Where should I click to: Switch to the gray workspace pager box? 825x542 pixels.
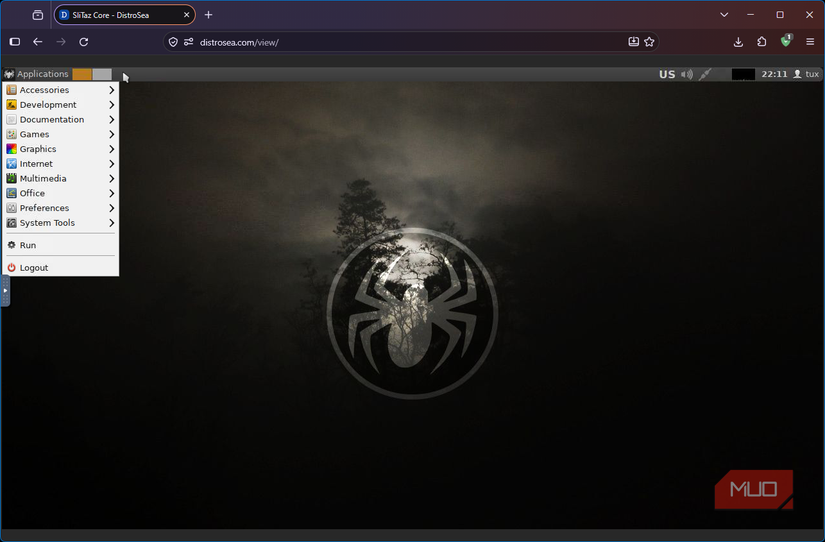pos(102,74)
